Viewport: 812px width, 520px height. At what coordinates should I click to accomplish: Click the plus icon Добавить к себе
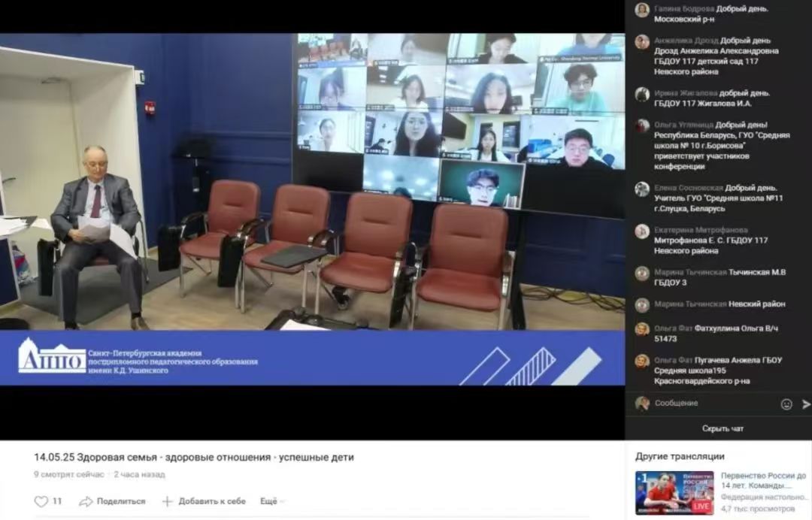[x=167, y=501]
